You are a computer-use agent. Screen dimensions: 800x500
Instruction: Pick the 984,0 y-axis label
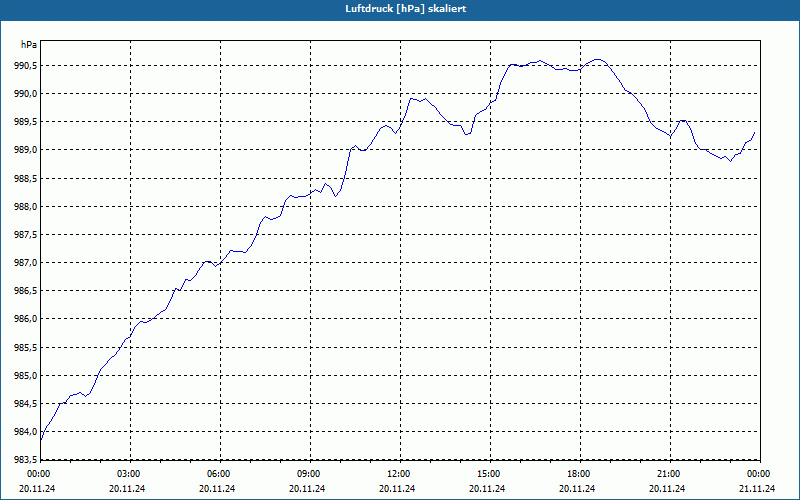[x=24, y=432]
